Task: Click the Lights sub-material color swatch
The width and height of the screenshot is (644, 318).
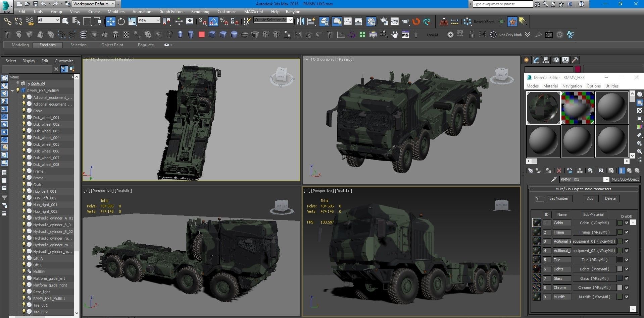Action: point(620,269)
